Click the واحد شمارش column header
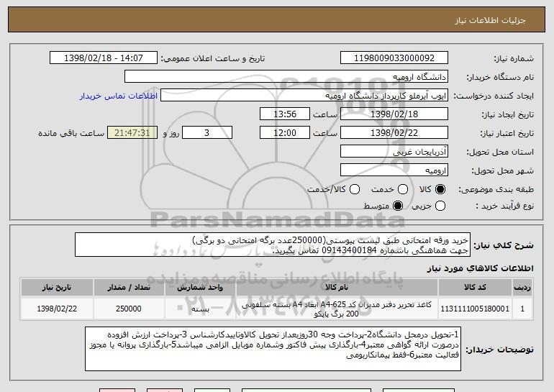The image size is (554, 392). coord(200,288)
